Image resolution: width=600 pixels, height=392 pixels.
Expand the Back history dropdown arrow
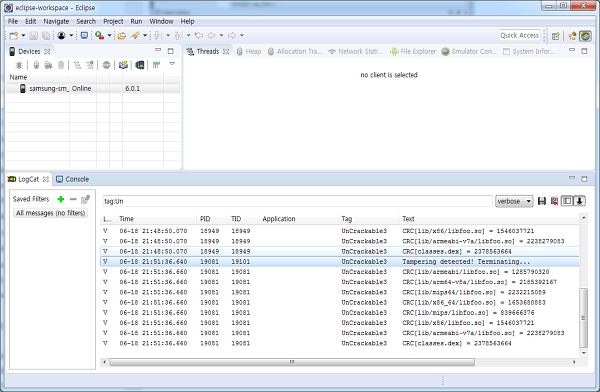click(x=221, y=36)
